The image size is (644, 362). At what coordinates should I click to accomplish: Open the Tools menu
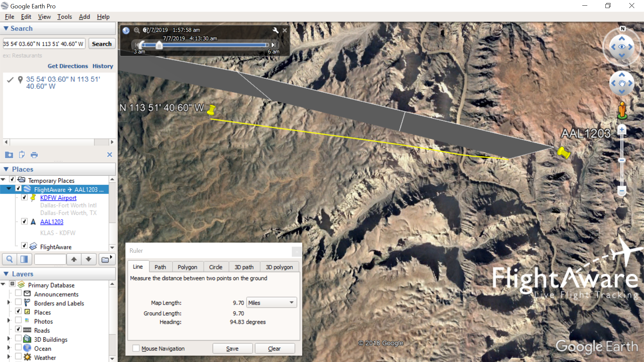pyautogui.click(x=64, y=17)
